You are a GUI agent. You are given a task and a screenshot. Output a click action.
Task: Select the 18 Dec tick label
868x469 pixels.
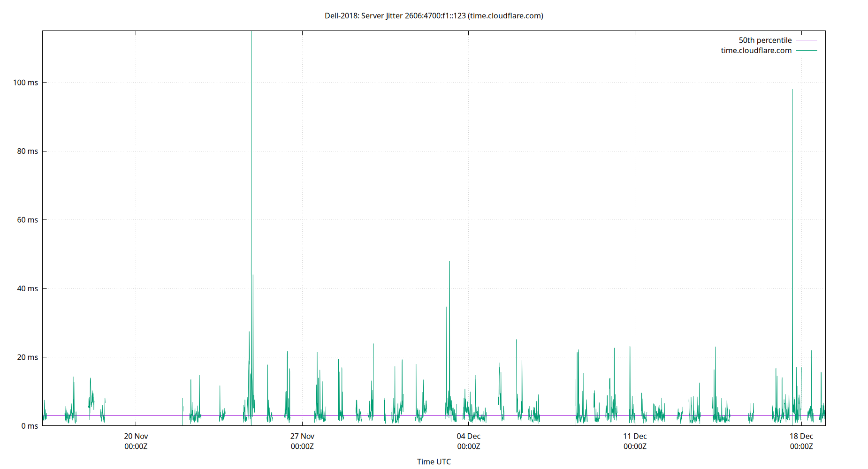pos(801,436)
